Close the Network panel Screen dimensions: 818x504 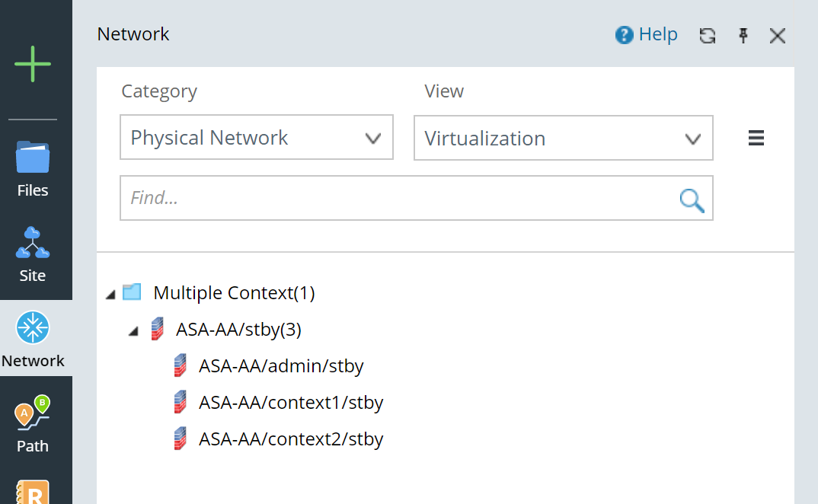777,35
